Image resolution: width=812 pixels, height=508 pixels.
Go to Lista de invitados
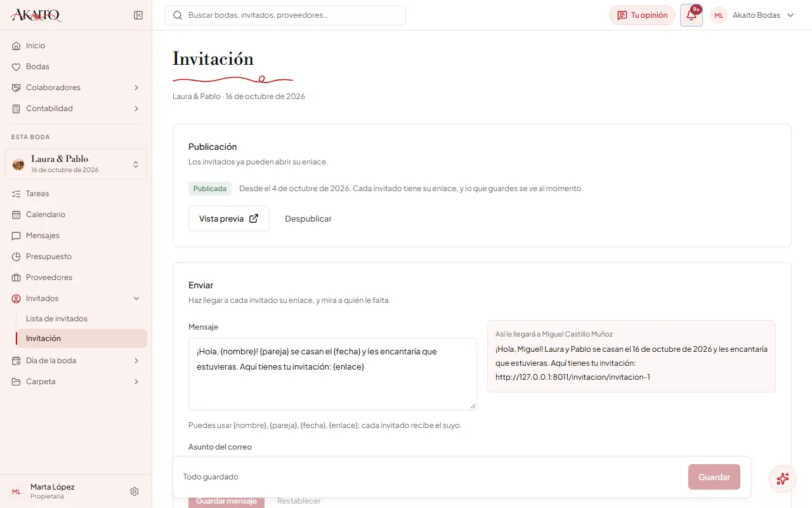[56, 319]
